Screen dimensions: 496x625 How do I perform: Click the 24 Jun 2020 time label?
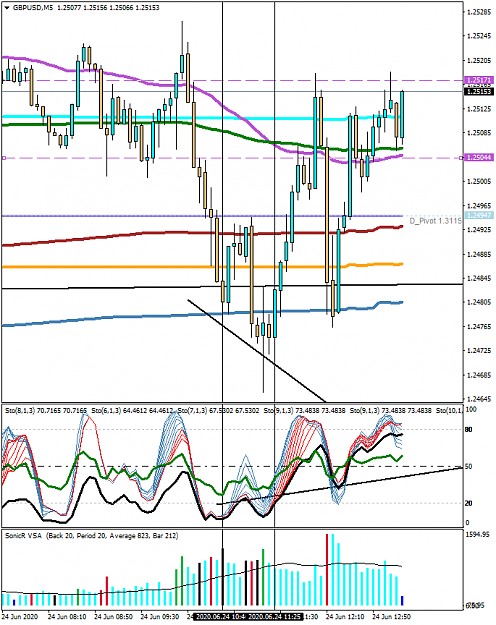pos(20,617)
